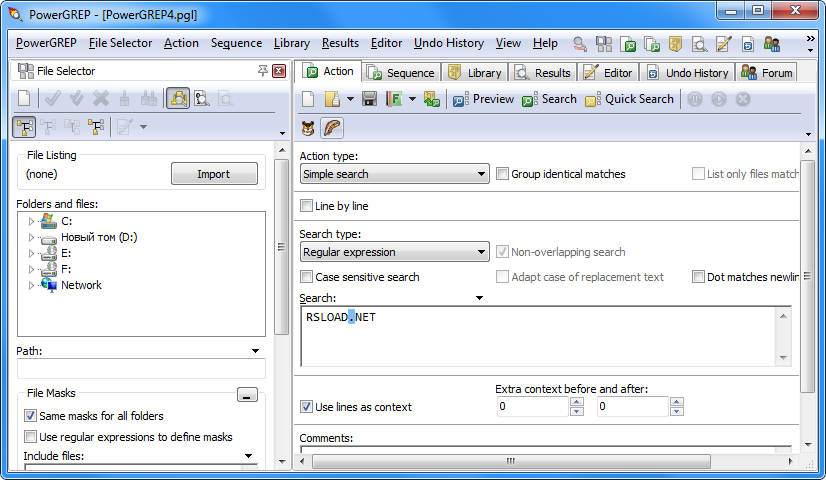The image size is (826, 480).
Task: Toggle the hidden files view binoculars icon
Action: pyautogui.click(x=178, y=99)
